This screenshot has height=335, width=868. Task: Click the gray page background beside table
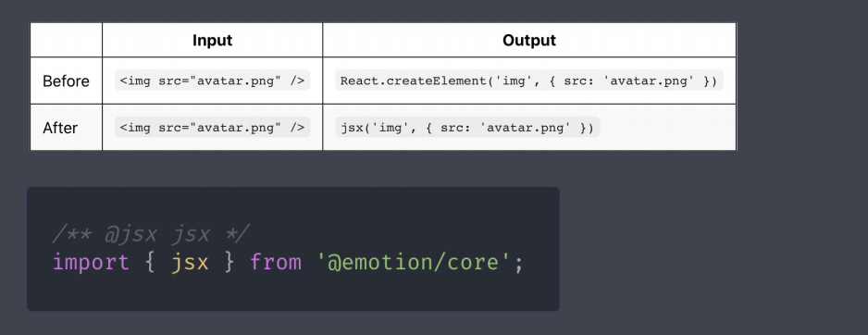pyautogui.click(x=802, y=83)
